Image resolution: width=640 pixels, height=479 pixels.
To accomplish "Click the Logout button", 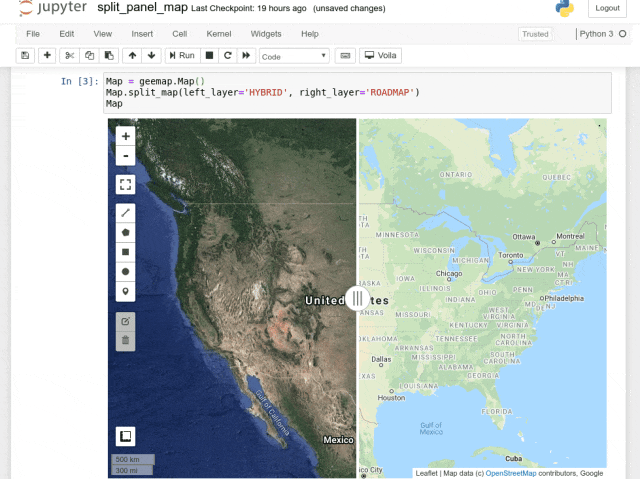I will (x=607, y=9).
